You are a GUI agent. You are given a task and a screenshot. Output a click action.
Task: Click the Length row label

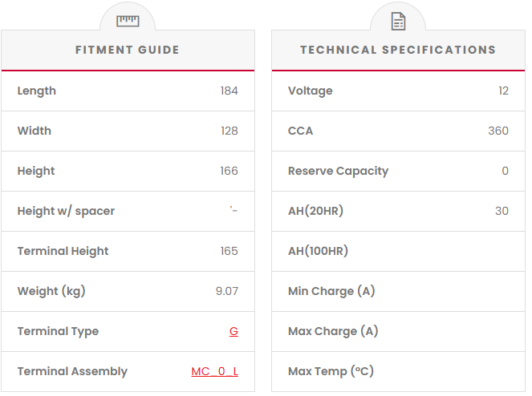(37, 91)
